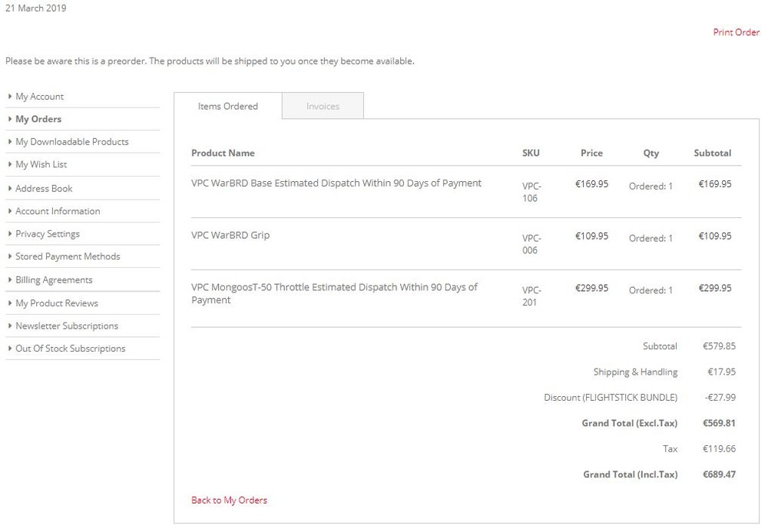Go to Newsletter Subscriptions
This screenshot has width=768, height=532.
[67, 326]
